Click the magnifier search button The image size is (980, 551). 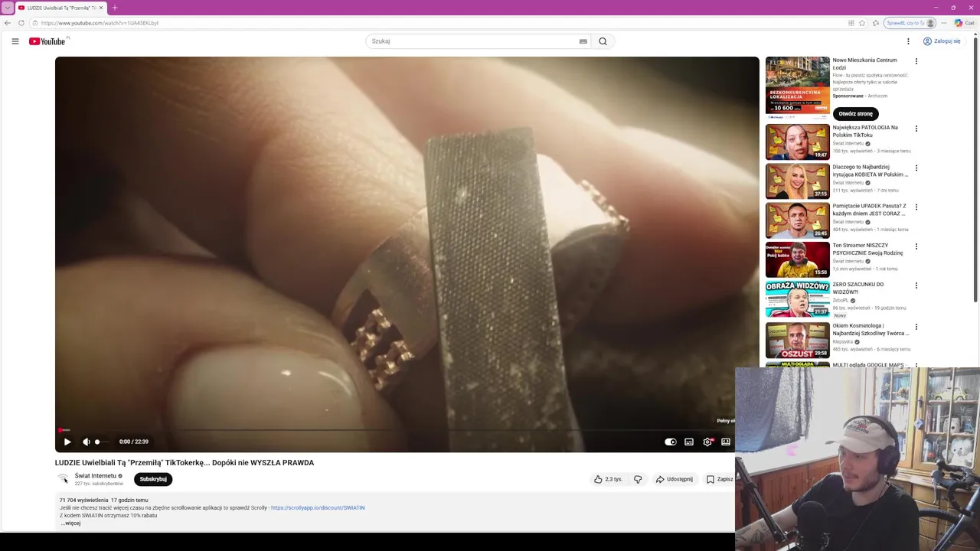[603, 41]
